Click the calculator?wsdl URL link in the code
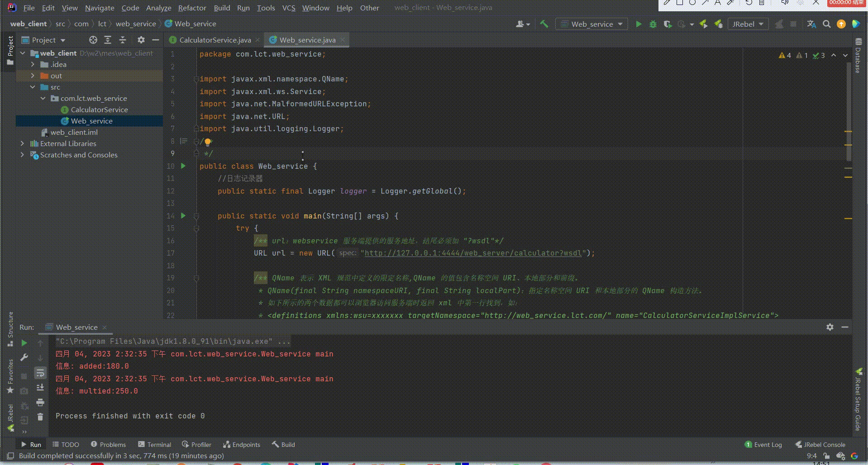The width and height of the screenshot is (868, 465). tap(473, 253)
